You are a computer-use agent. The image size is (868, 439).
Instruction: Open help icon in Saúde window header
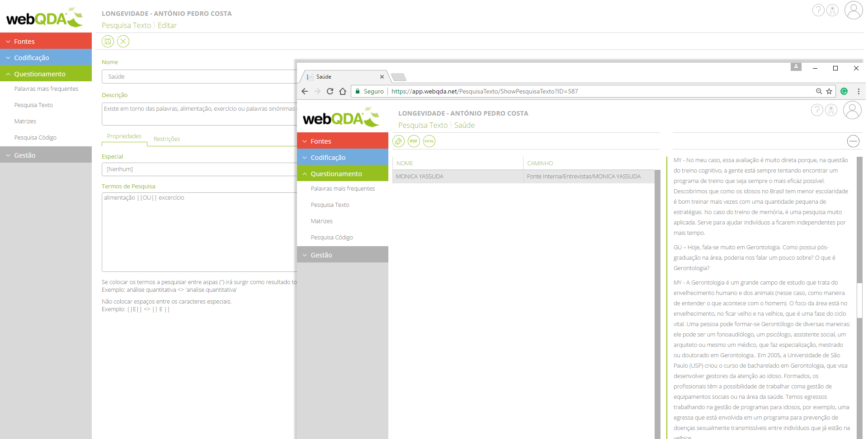pyautogui.click(x=817, y=110)
